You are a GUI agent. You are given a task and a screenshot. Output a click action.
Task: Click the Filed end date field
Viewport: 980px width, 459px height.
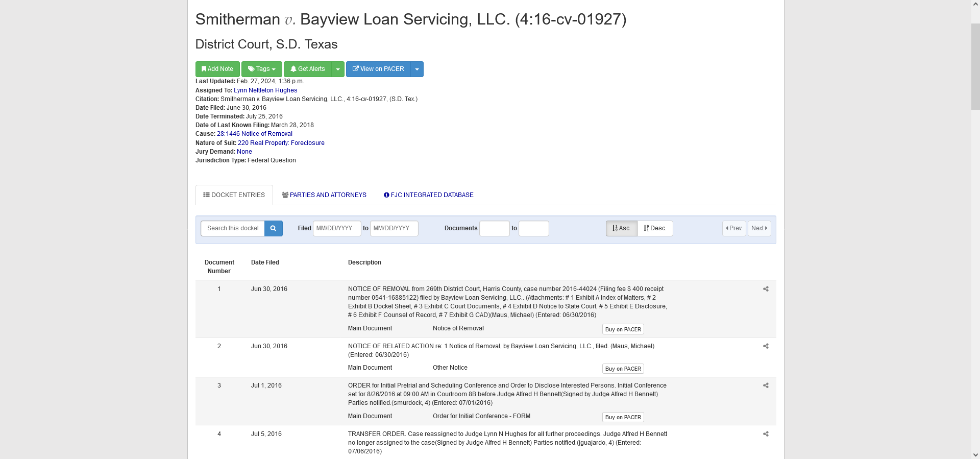394,228
